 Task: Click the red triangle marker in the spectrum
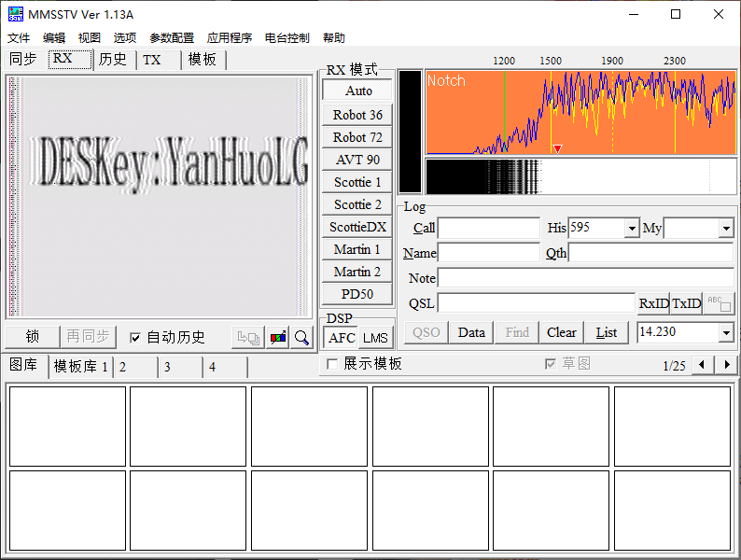pyautogui.click(x=558, y=148)
